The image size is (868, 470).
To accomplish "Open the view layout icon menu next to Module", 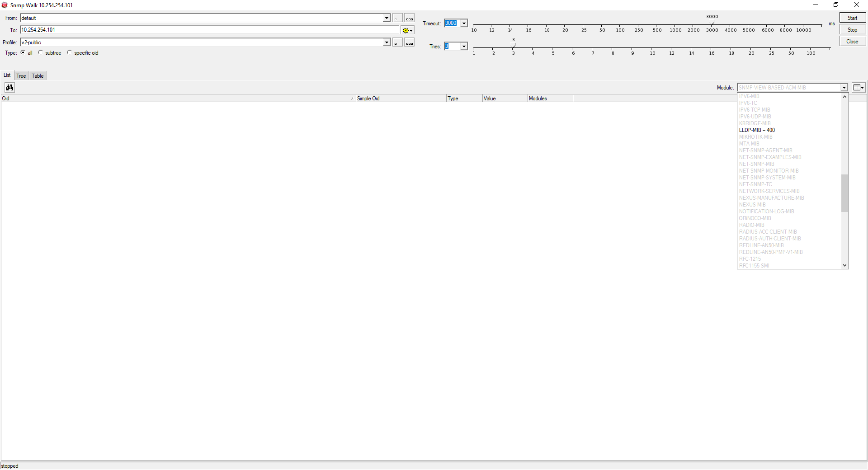I will point(859,88).
